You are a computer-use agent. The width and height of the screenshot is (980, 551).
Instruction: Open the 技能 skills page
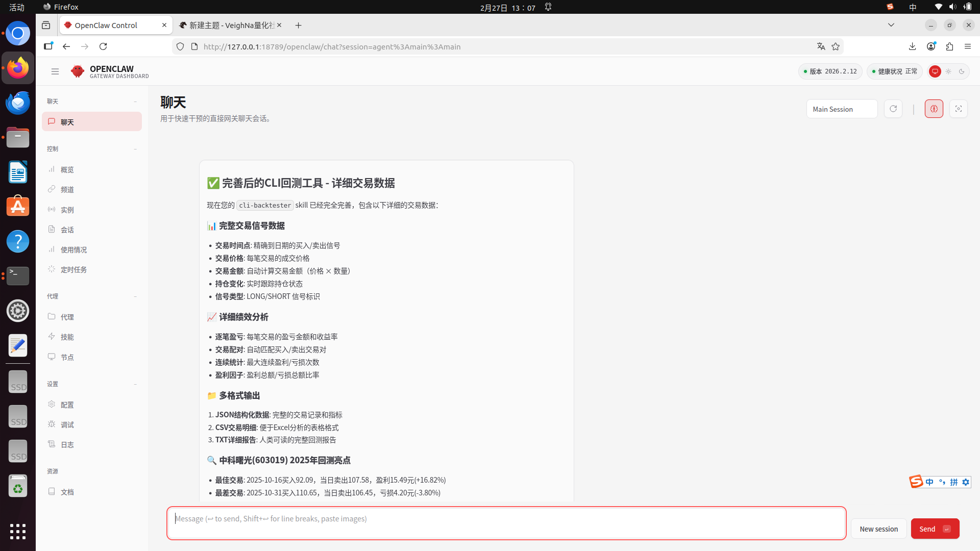67,337
